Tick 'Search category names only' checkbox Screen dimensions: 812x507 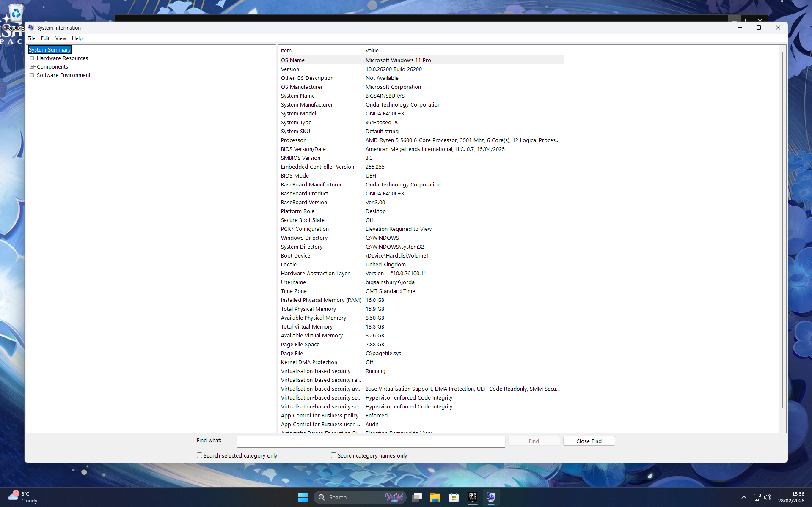(x=333, y=455)
